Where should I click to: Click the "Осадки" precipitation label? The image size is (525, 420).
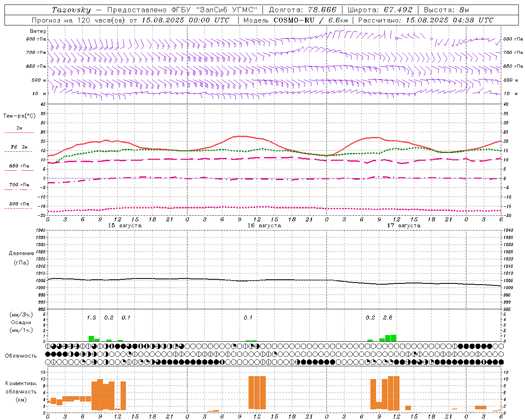(x=21, y=322)
